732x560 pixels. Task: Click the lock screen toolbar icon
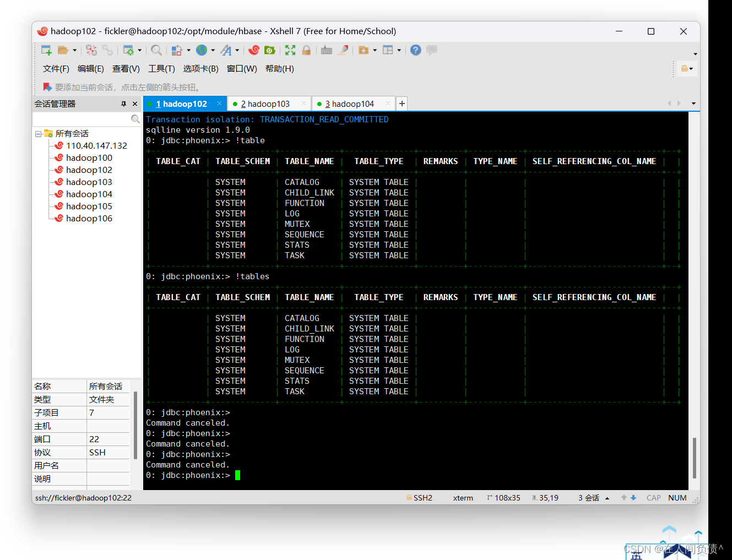pos(307,50)
